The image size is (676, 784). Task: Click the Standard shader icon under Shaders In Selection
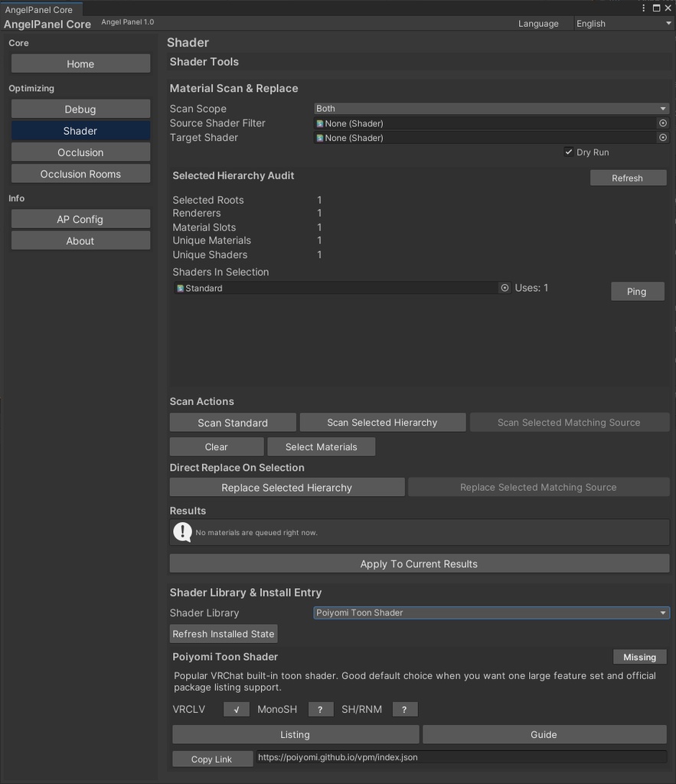tap(179, 288)
